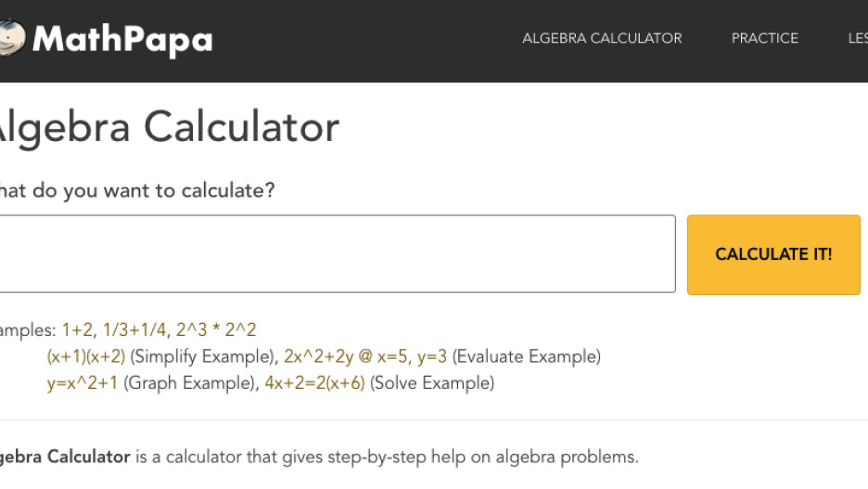Click the MathPapa face logo icon
This screenshot has width=868, height=489.
pyautogui.click(x=12, y=38)
